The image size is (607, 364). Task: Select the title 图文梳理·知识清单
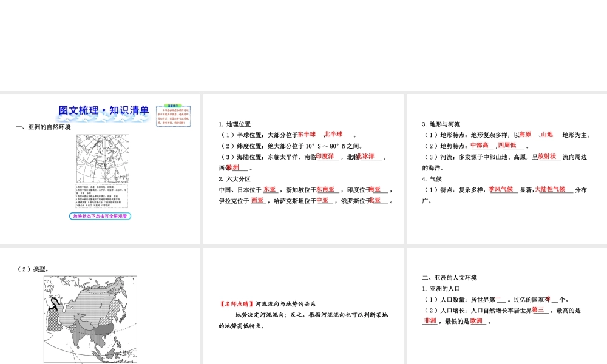point(104,110)
